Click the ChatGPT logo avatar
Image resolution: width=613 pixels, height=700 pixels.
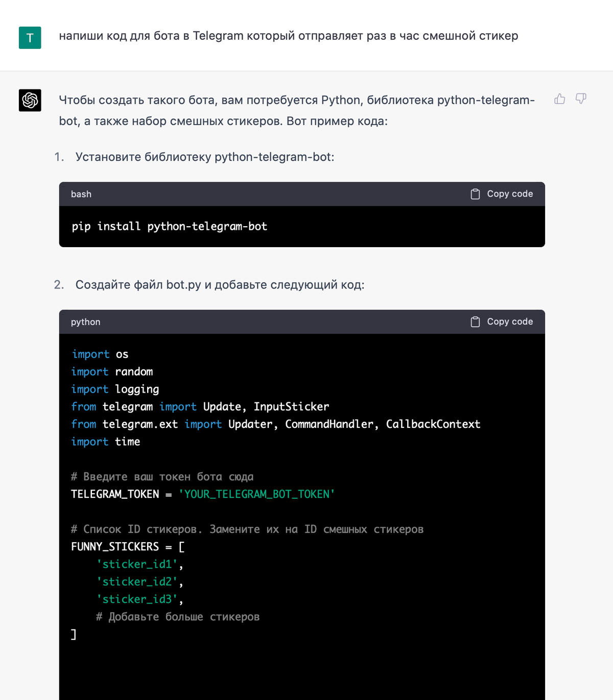30,100
